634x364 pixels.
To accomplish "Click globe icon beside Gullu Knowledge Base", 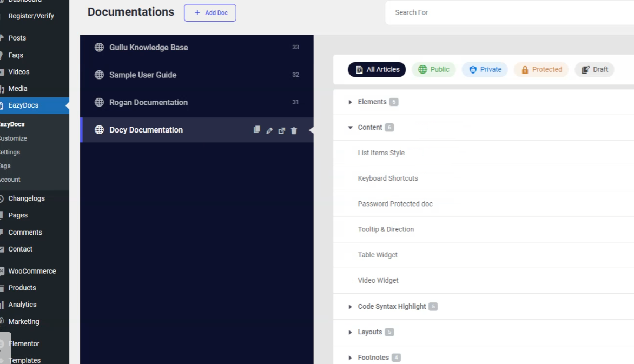I will click(x=99, y=47).
